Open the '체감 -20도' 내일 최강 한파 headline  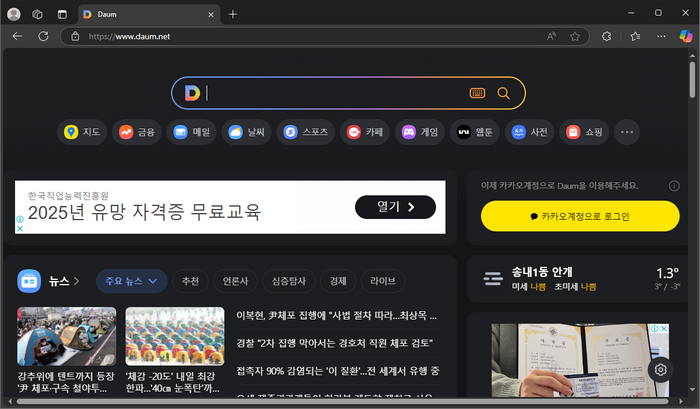coord(172,382)
